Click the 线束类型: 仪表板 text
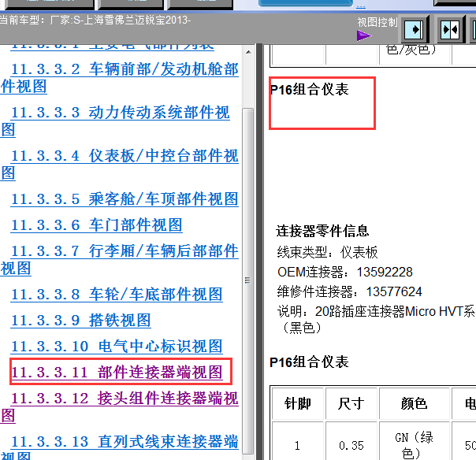476x460 pixels. tap(327, 253)
